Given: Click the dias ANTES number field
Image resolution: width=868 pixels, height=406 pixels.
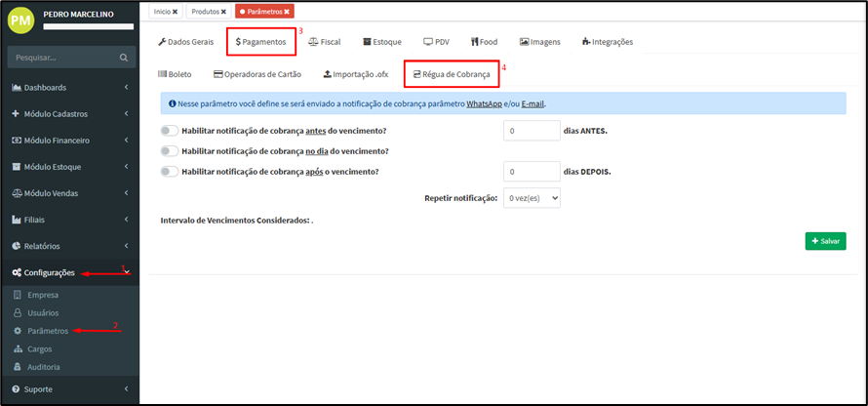Looking at the screenshot, I should pyautogui.click(x=531, y=130).
